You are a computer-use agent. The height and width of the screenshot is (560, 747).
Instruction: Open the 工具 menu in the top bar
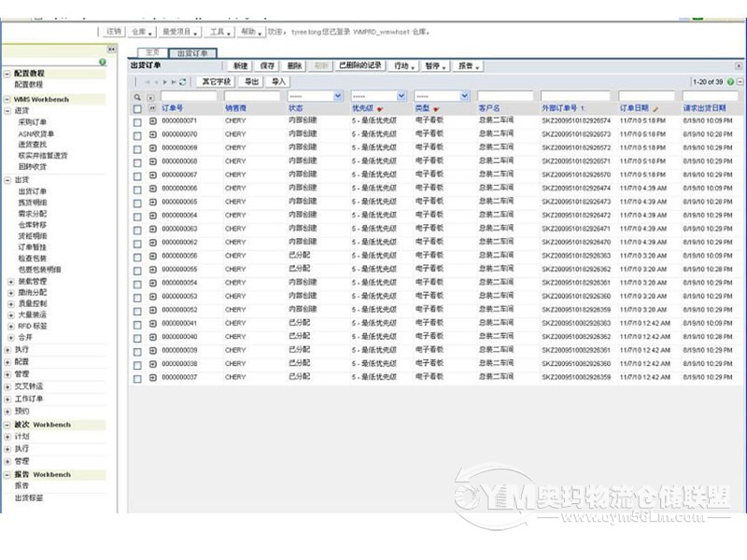(220, 32)
